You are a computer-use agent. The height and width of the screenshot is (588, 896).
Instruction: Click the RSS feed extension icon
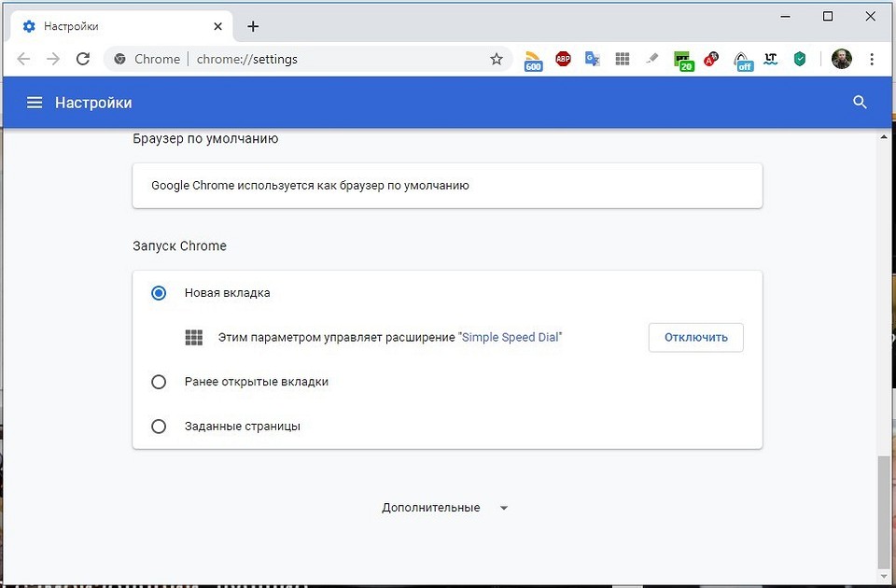(533, 60)
